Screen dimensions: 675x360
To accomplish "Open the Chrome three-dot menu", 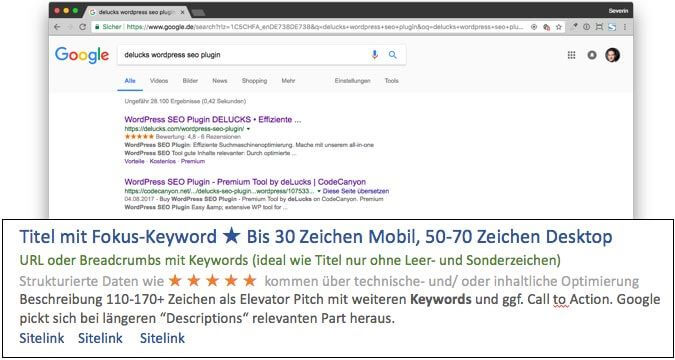I will click(x=625, y=27).
